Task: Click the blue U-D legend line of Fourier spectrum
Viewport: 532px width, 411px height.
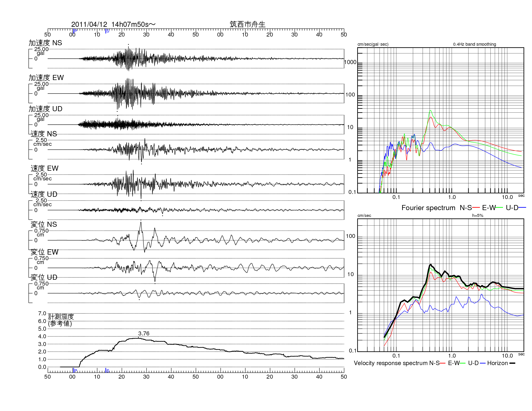Action: [x=523, y=208]
